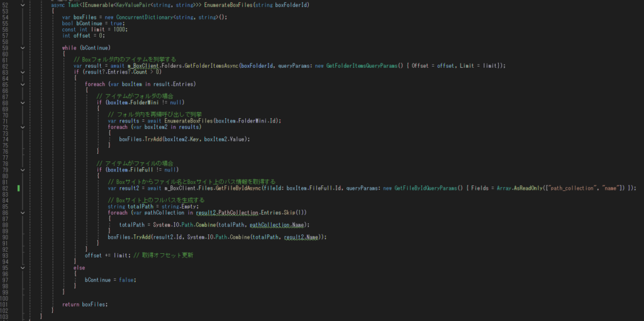Collapse the else block at line 95

[23, 267]
